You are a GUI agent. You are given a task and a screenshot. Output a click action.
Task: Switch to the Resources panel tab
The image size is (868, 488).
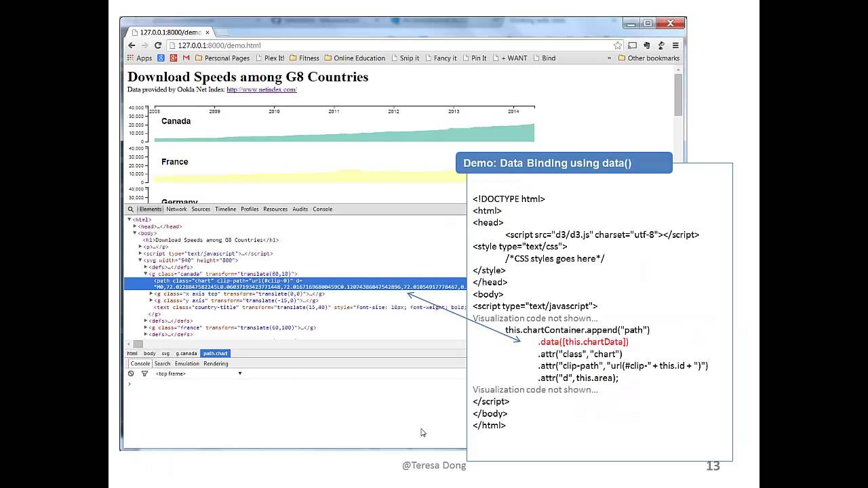(x=275, y=209)
